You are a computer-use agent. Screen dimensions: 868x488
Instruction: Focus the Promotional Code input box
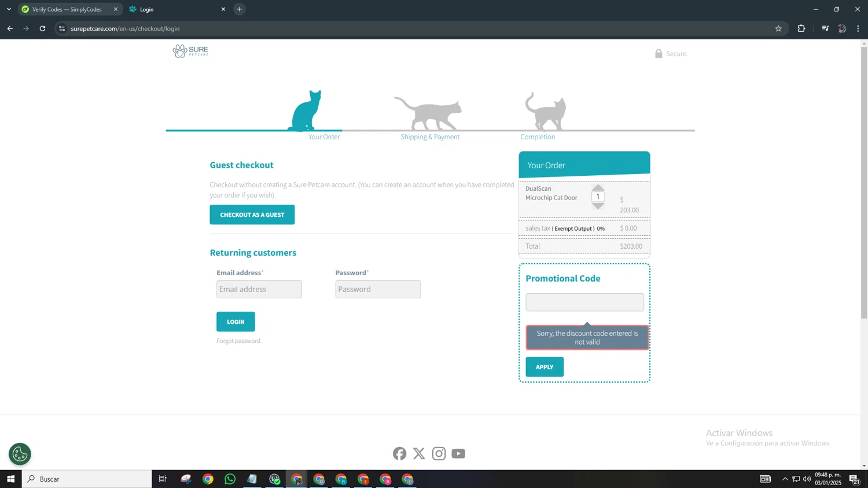coord(584,302)
